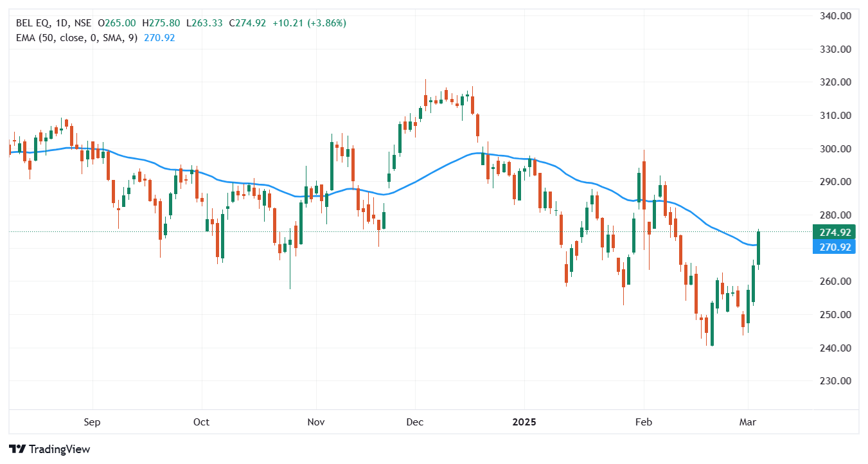
Task: Click the TradingView logo
Action: (x=49, y=449)
